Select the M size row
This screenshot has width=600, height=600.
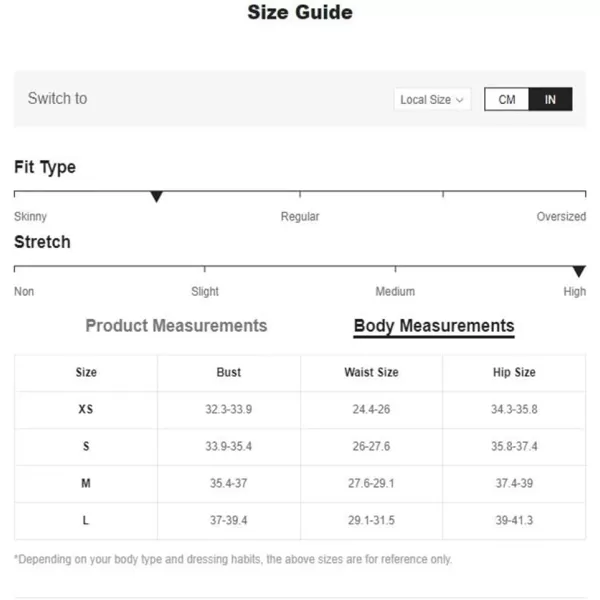(300, 483)
